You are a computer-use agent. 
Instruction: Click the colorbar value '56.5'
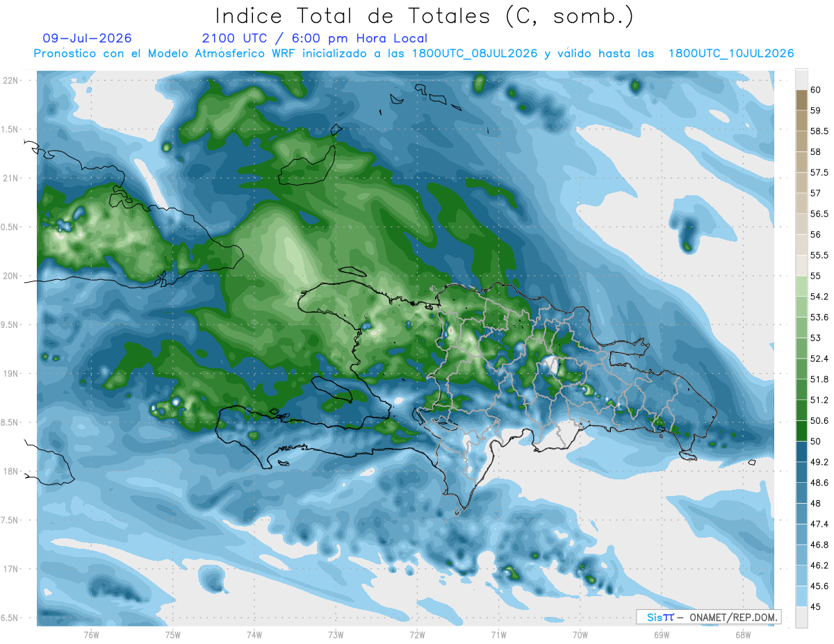click(x=819, y=214)
